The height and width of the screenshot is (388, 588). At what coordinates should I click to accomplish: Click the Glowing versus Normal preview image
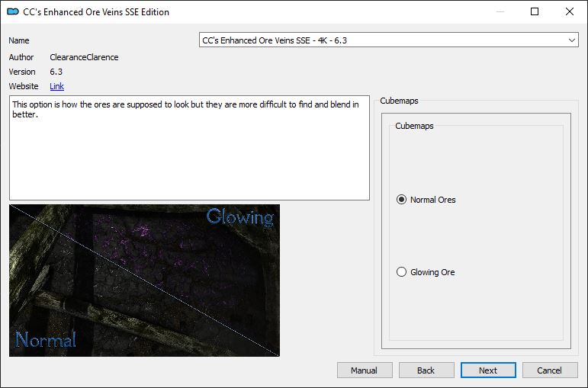144,281
